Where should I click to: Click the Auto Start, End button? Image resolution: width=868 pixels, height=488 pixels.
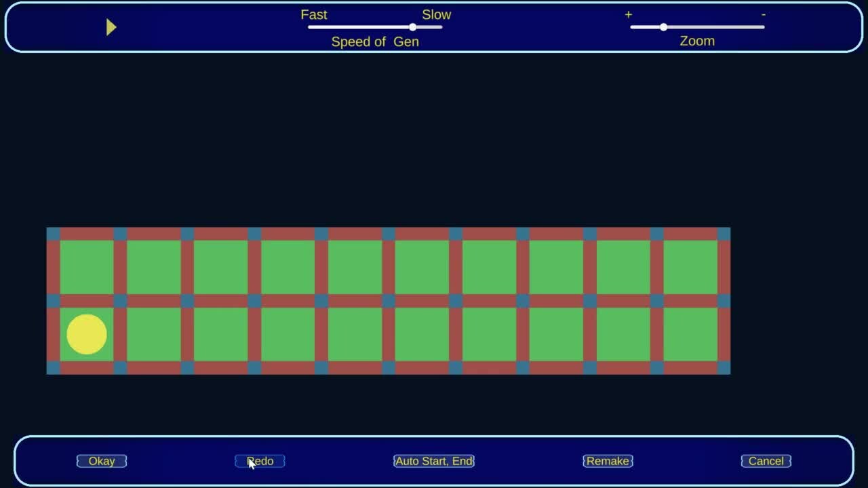point(434,461)
